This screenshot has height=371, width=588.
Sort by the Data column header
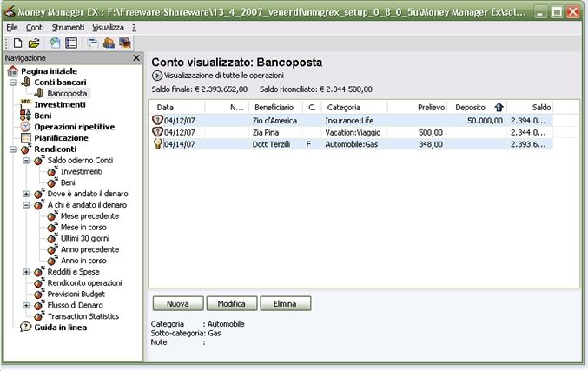(176, 107)
